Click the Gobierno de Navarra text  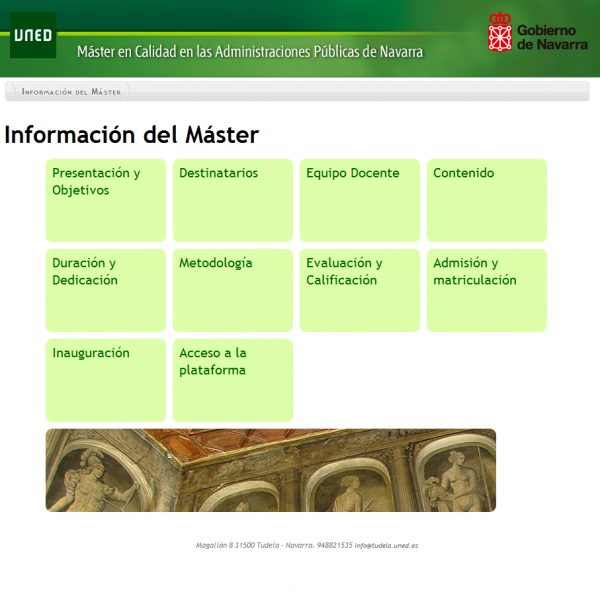552,37
